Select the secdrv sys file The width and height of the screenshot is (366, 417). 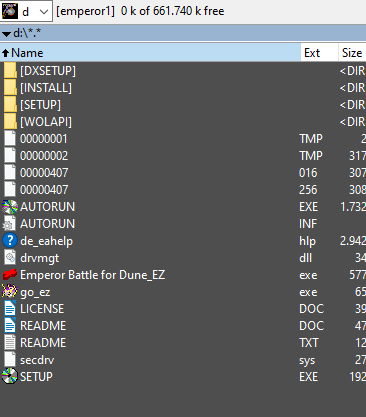183,360
